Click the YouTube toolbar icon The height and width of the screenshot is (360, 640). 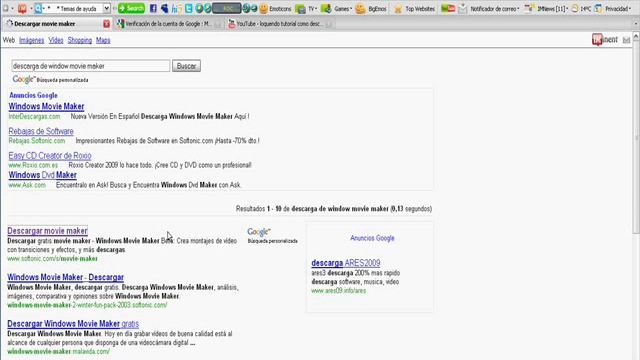point(448,9)
